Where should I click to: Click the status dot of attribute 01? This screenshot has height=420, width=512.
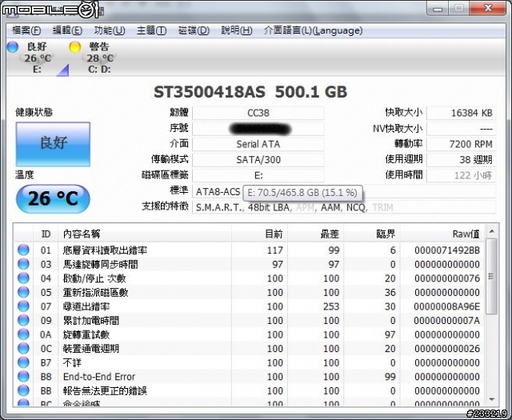[23, 250]
